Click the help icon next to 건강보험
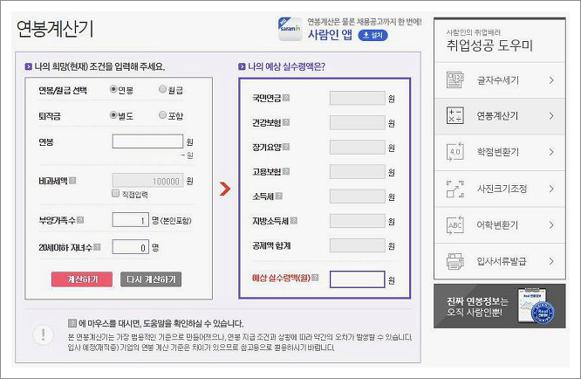This screenshot has width=581, height=379. (x=286, y=122)
